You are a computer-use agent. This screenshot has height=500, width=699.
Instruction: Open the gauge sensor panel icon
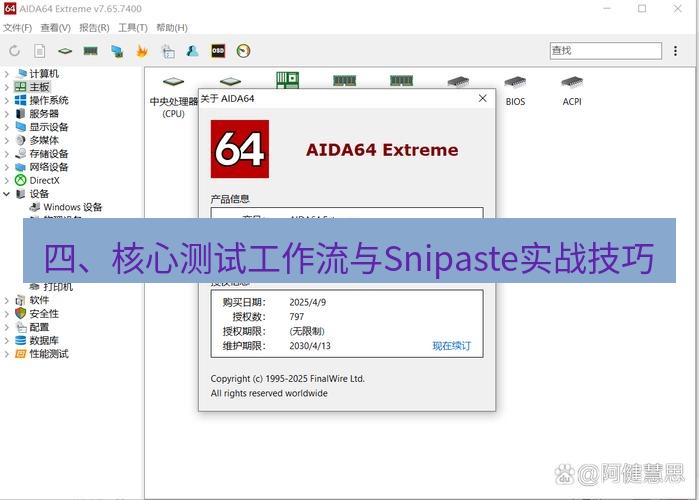[243, 51]
